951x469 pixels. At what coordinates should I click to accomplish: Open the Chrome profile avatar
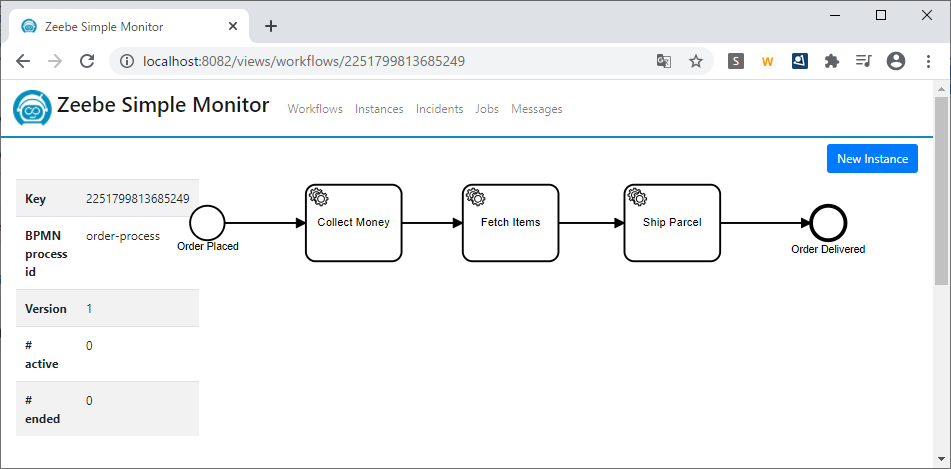pos(896,61)
